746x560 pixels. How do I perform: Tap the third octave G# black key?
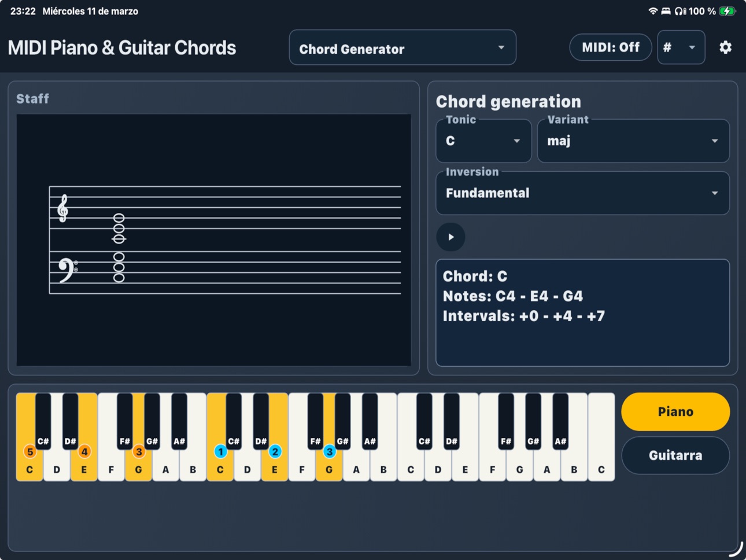click(x=533, y=421)
